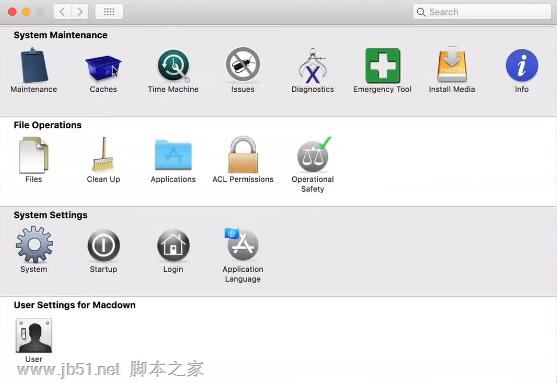
Task: Open the Caches blue bin icon
Action: pyautogui.click(x=103, y=67)
